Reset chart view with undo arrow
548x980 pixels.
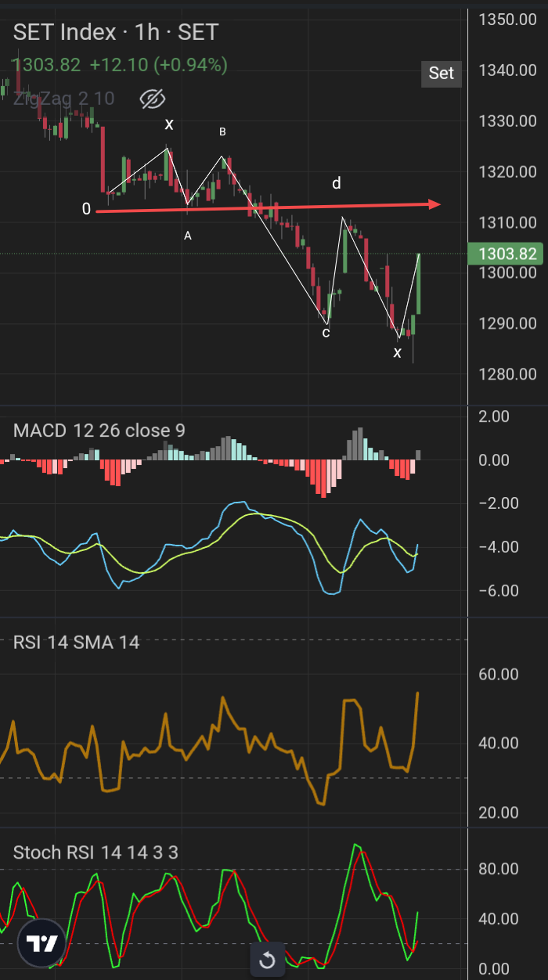coord(267,960)
